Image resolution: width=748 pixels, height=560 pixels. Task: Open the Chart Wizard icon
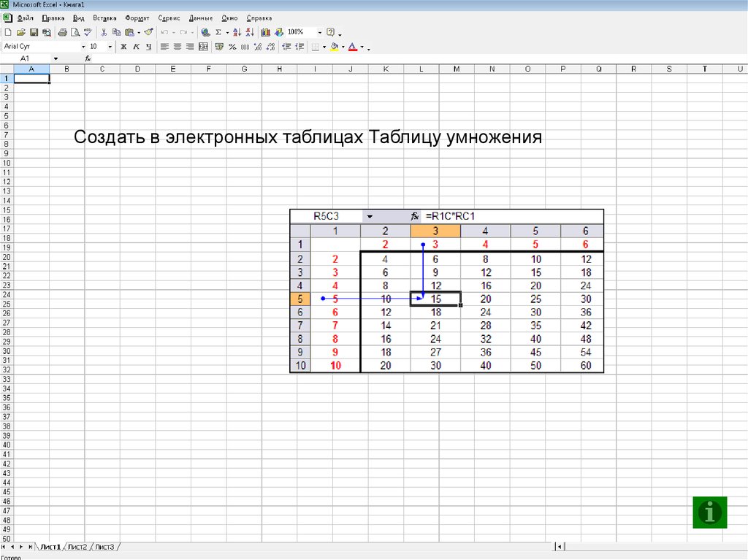click(x=265, y=32)
